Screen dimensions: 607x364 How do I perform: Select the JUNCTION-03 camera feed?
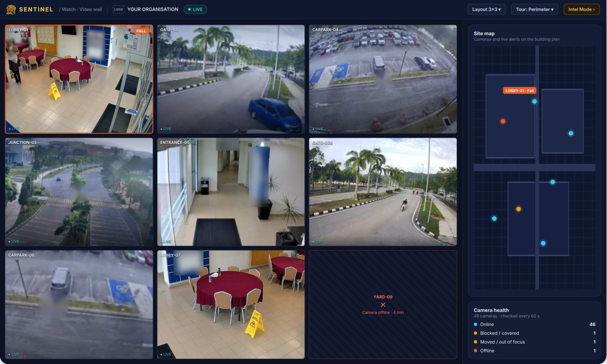pos(79,192)
